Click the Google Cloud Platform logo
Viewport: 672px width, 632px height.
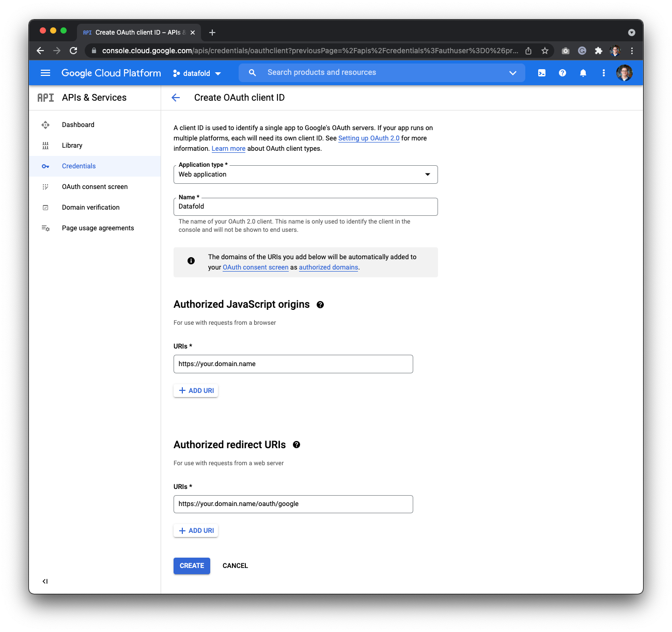tap(111, 73)
